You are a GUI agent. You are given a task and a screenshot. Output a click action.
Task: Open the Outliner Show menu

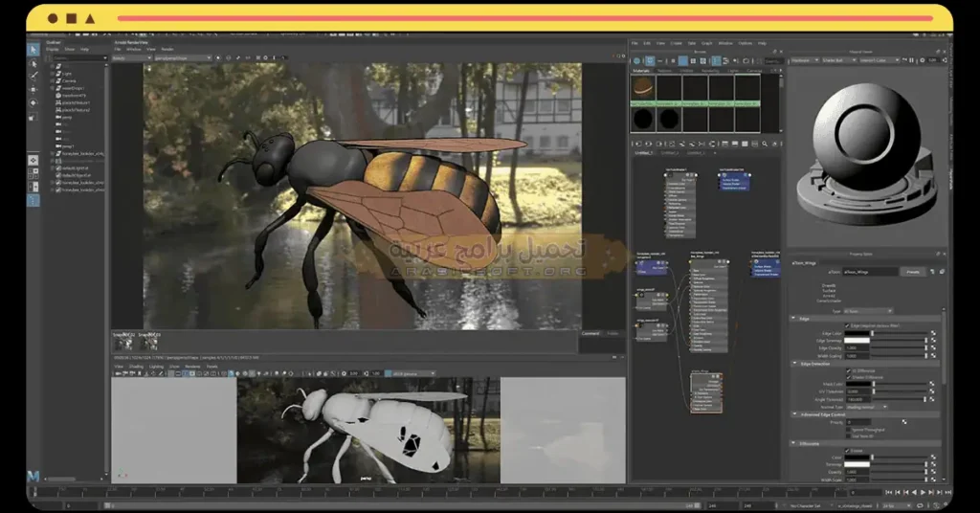tap(69, 50)
